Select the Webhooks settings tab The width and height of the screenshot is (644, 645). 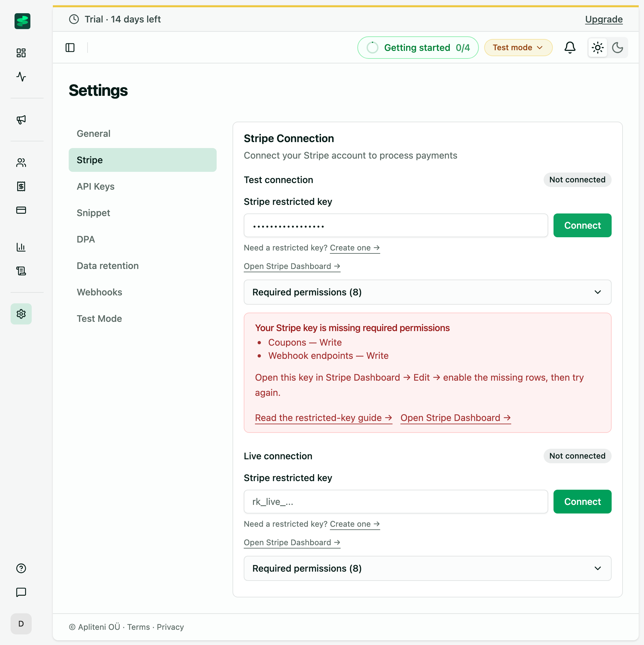(142, 292)
